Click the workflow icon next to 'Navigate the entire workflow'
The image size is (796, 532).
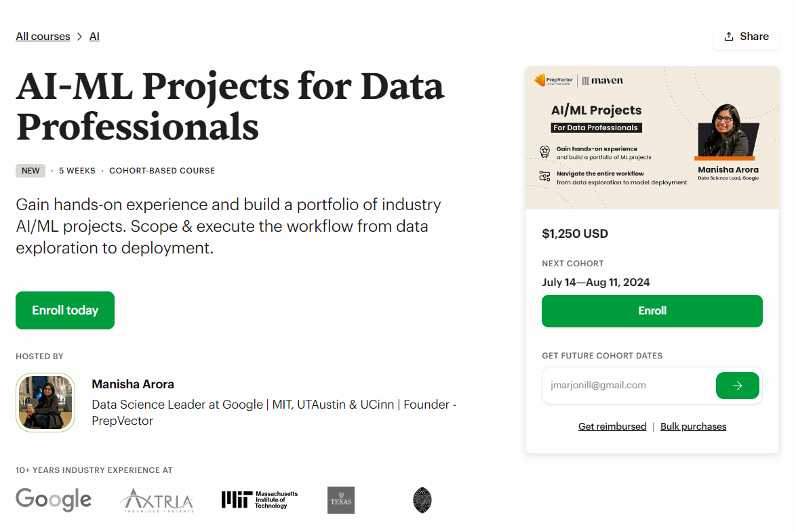click(544, 175)
